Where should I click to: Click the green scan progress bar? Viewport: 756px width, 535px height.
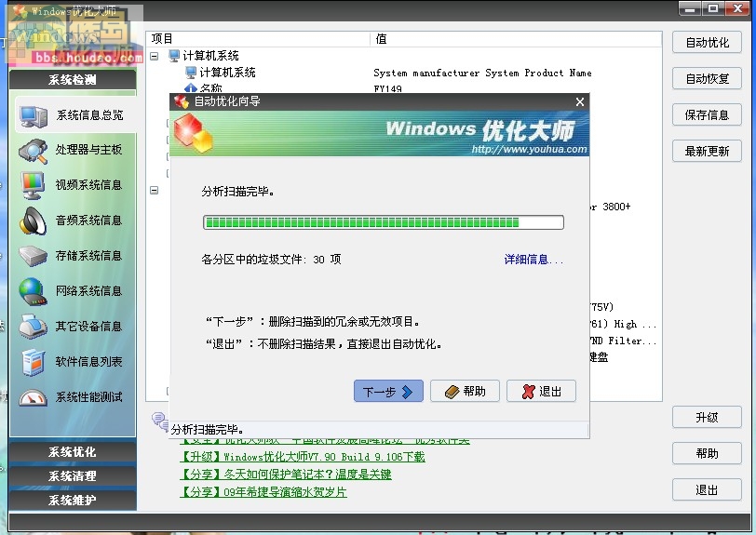384,222
